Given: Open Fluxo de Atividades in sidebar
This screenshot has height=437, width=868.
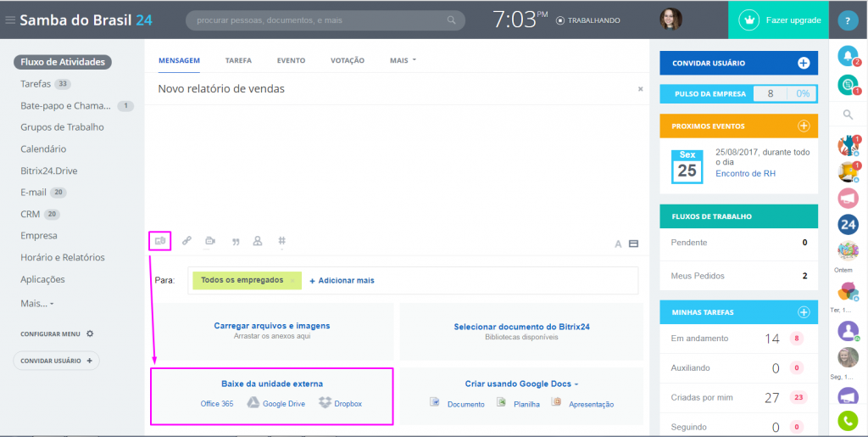Looking at the screenshot, I should 63,62.
